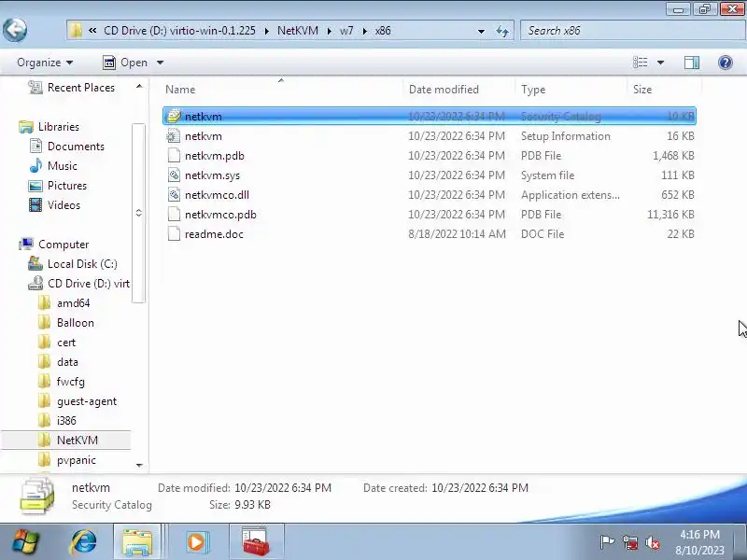
Task: Click the 'Setup Information' type cell
Action: point(566,136)
